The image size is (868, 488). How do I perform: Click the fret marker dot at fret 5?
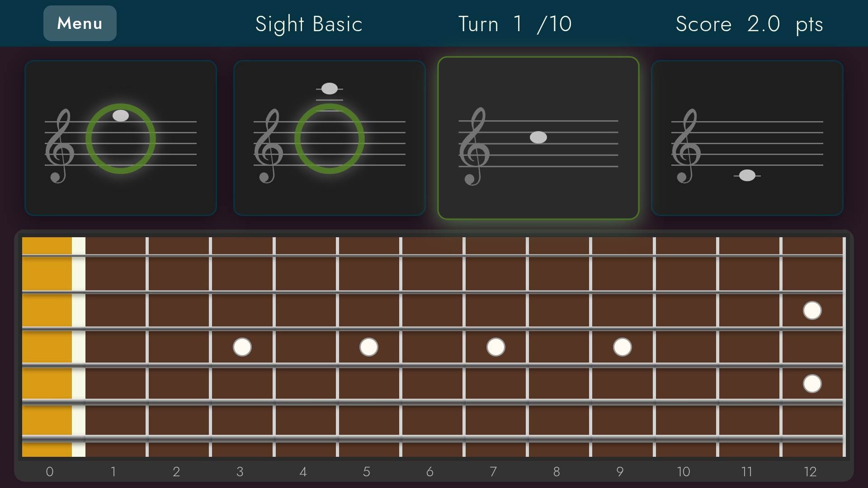[369, 347]
